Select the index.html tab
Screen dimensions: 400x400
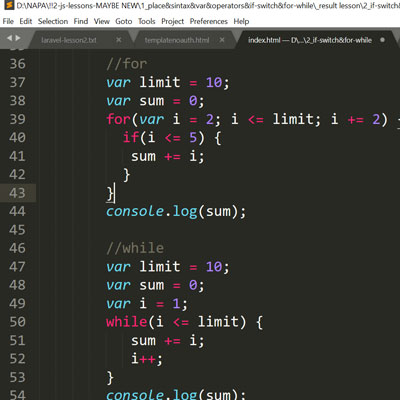310,40
